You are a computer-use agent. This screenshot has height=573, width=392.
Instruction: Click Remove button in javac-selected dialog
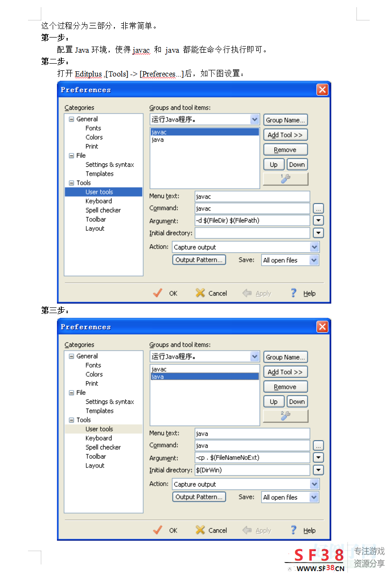coord(285,150)
